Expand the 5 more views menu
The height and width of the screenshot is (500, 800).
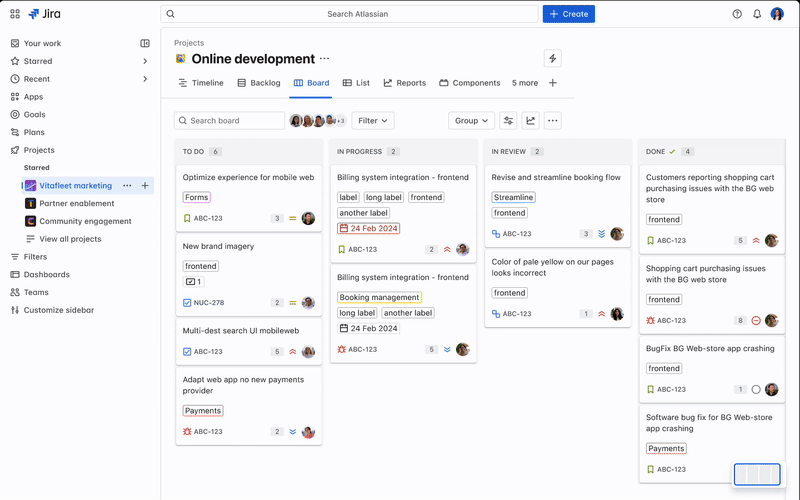pyautogui.click(x=525, y=83)
